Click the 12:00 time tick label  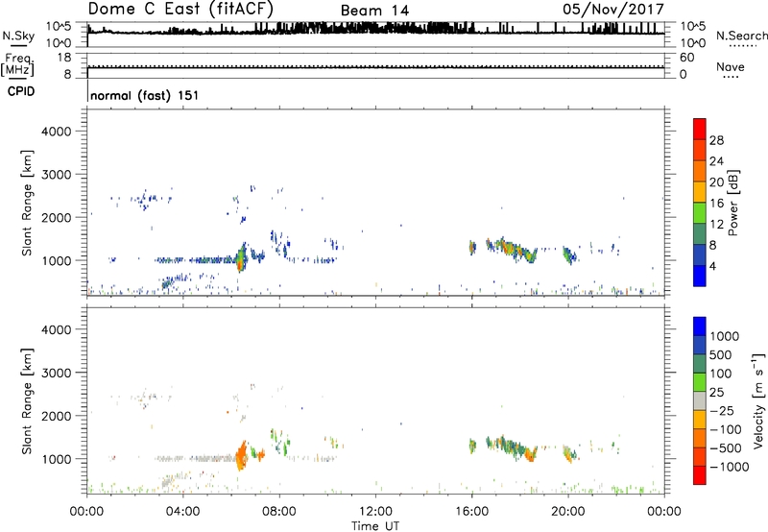tap(375, 512)
